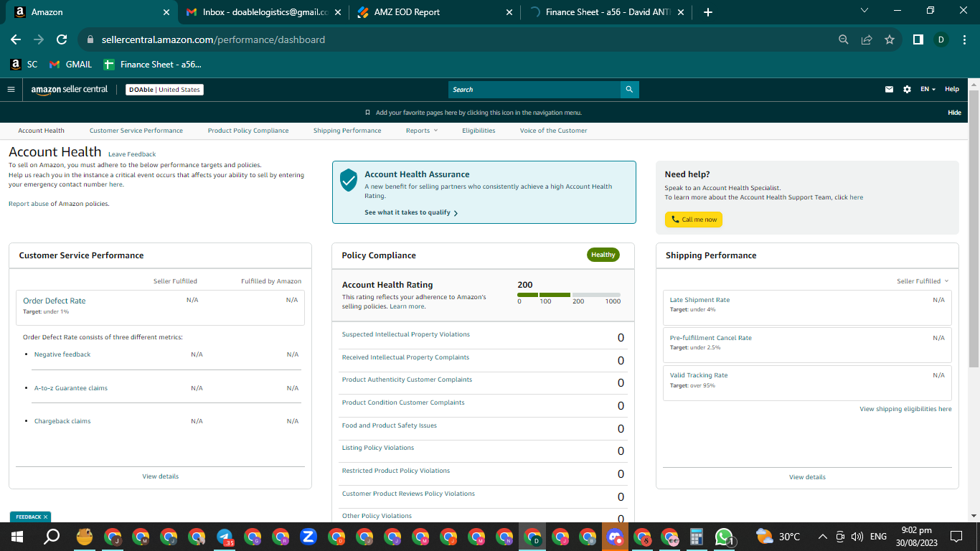Open Telegram from the taskbar
The height and width of the screenshot is (551, 980).
pyautogui.click(x=225, y=537)
